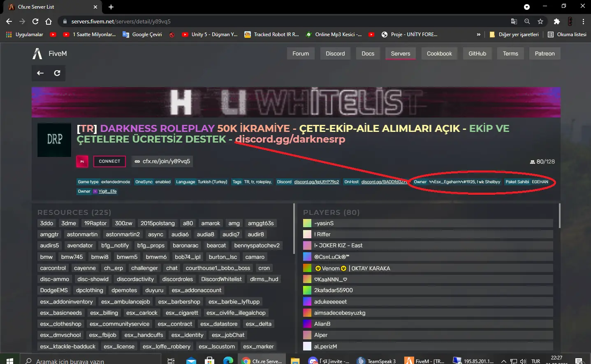Image resolution: width=591 pixels, height=364 pixels.
Task: Click the 'courthouse1_bobo_boss' resource tag
Action: click(x=218, y=268)
